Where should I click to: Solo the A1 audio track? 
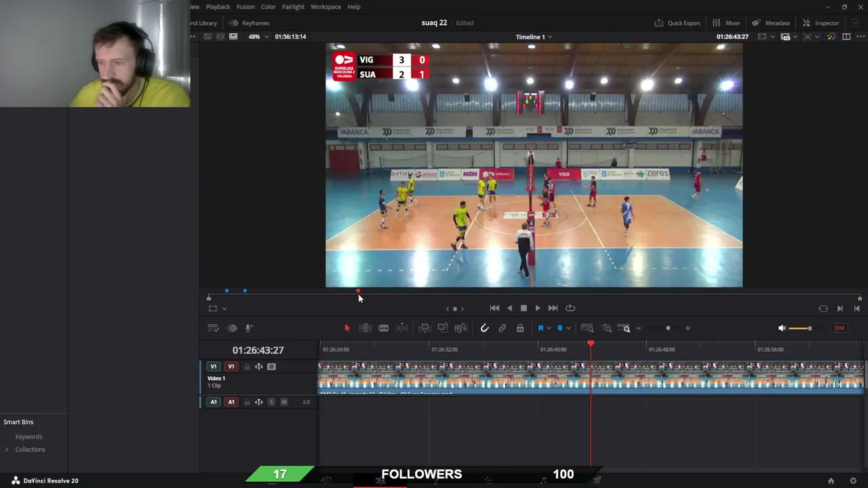[x=271, y=402]
